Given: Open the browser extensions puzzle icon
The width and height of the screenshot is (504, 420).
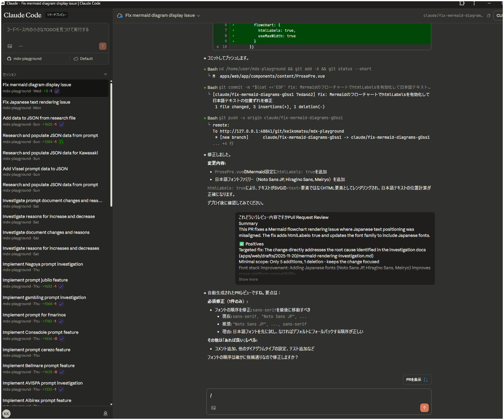Looking at the screenshot, I should pyautogui.click(x=462, y=3).
